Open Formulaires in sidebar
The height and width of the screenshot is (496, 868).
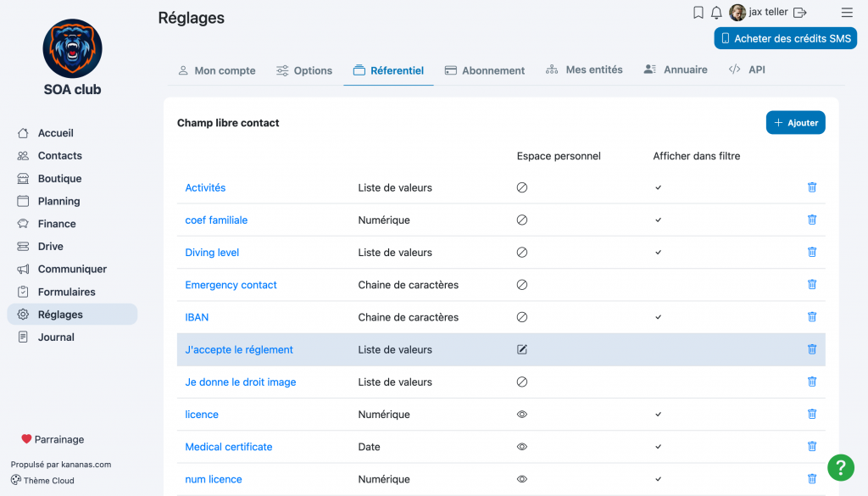point(72,292)
